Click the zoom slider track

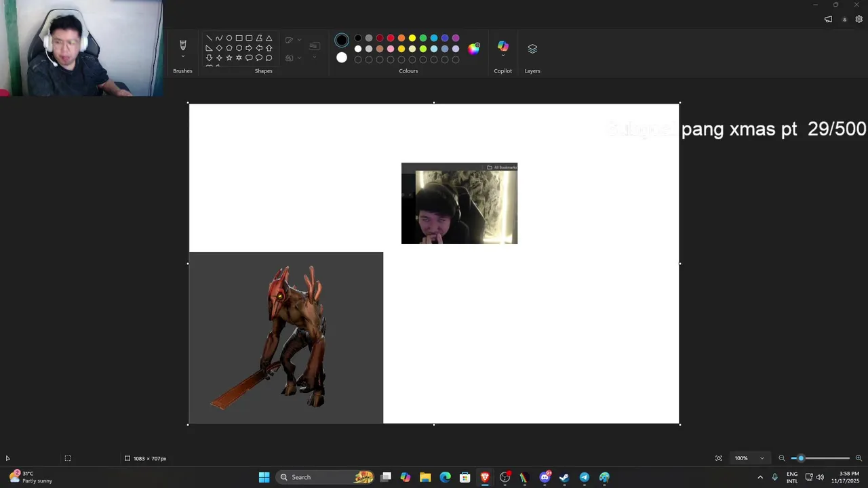coord(821,458)
